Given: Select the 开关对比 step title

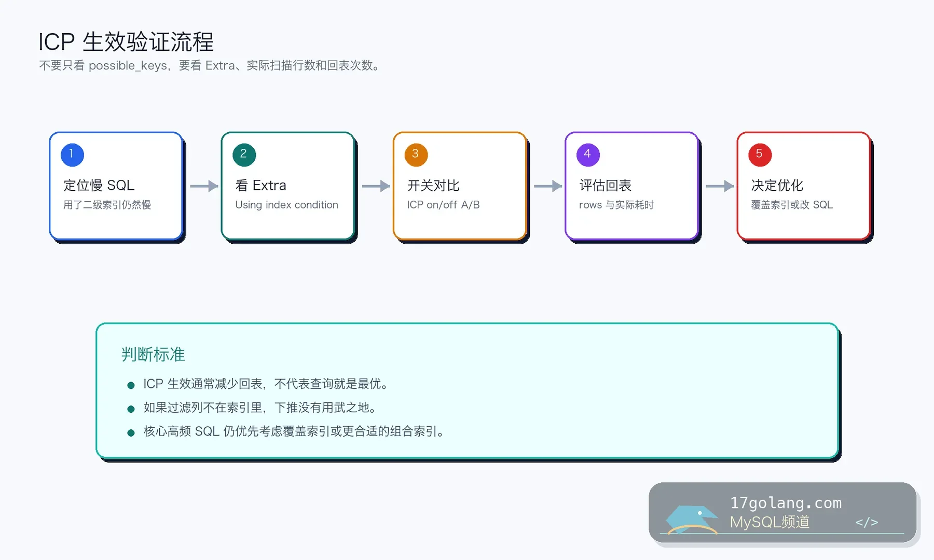Looking at the screenshot, I should tap(433, 185).
